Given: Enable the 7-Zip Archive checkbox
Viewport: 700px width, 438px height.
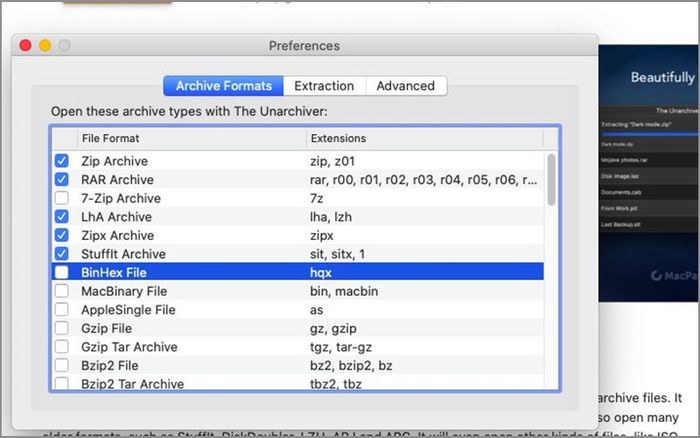Looking at the screenshot, I should point(62,198).
